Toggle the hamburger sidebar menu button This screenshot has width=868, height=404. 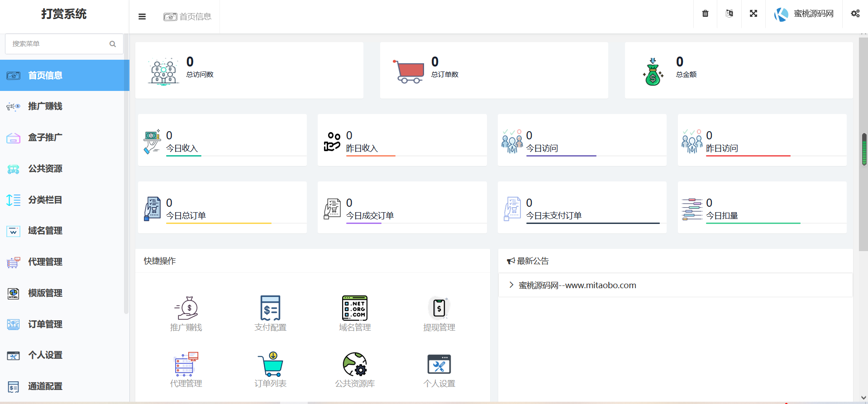142,17
